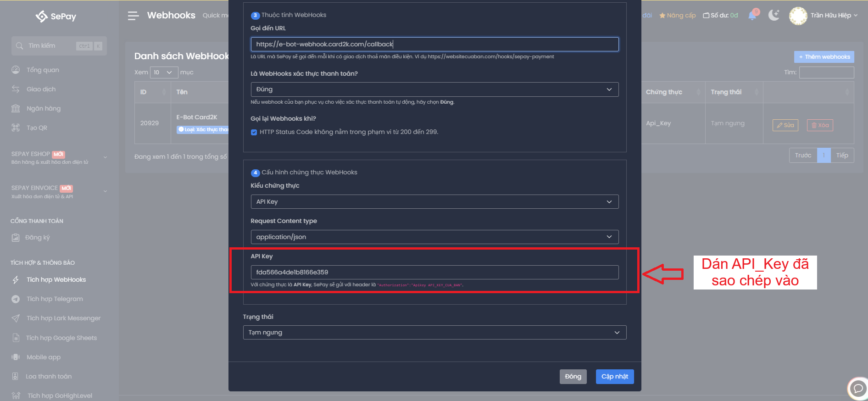This screenshot has width=868, height=401.
Task: Click the SePay logo
Action: 56,17
